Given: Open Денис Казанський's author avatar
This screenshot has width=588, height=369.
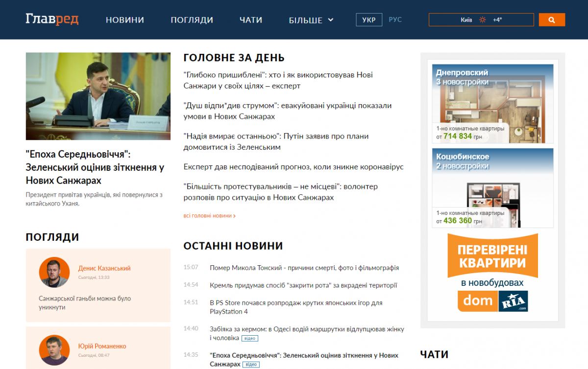Looking at the screenshot, I should [x=54, y=272].
